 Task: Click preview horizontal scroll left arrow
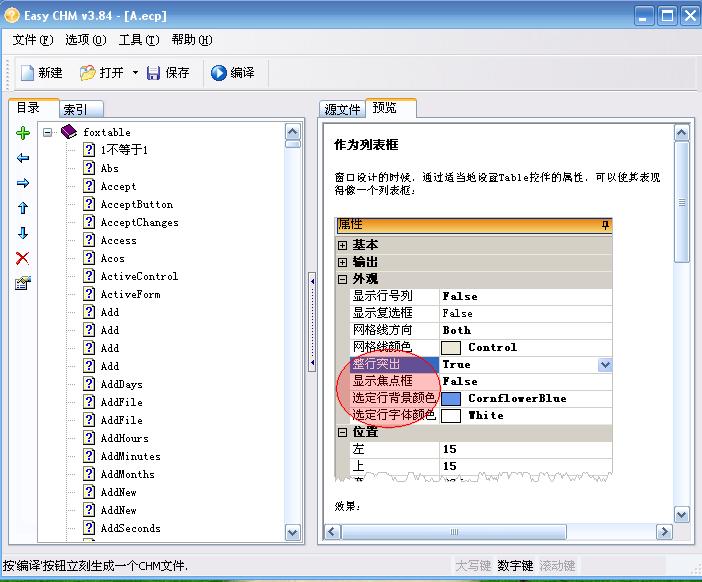(x=332, y=532)
